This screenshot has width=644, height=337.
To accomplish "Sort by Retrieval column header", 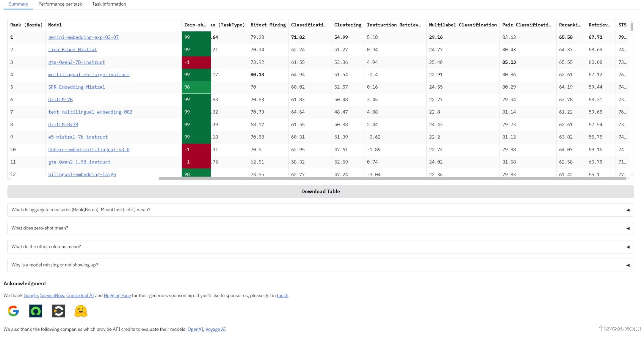I will (x=601, y=25).
